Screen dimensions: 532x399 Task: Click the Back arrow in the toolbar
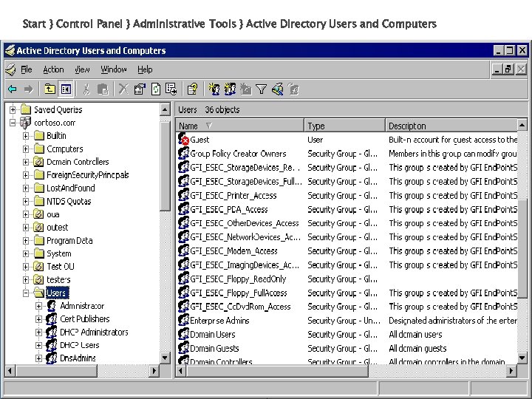pos(13,89)
